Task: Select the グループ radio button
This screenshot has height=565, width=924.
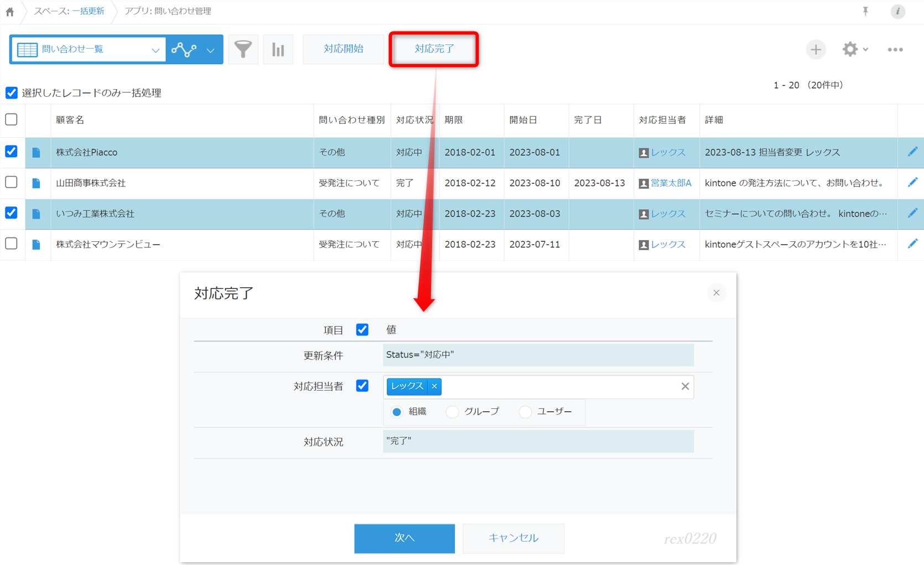Action: (x=452, y=412)
